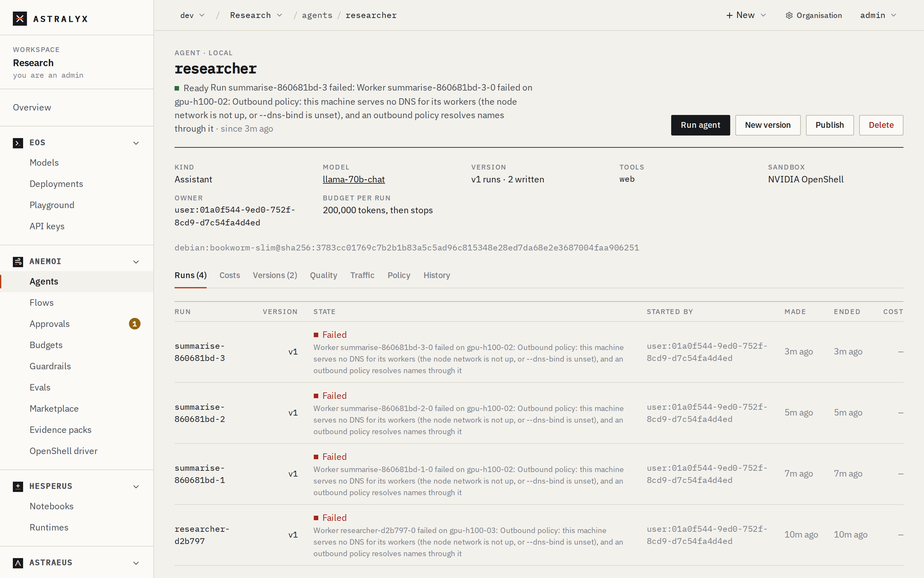Viewport: 924px width, 578px height.
Task: Click the Astraeus section icon
Action: (x=18, y=563)
